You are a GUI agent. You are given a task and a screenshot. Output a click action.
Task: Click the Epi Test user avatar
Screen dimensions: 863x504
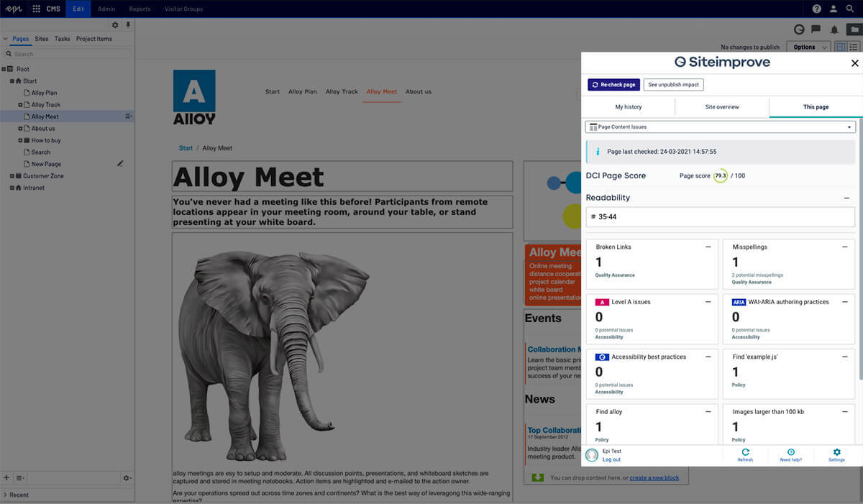pyautogui.click(x=592, y=455)
